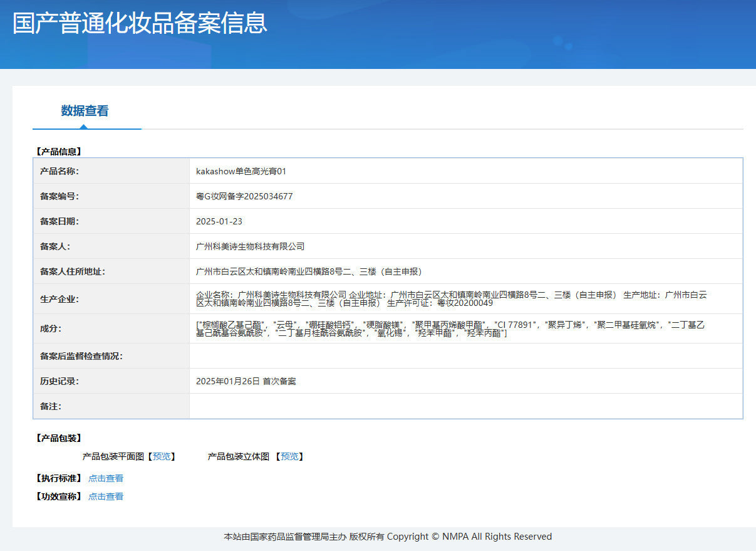Switch to the 数据查看 tab
The image size is (756, 551).
point(85,111)
